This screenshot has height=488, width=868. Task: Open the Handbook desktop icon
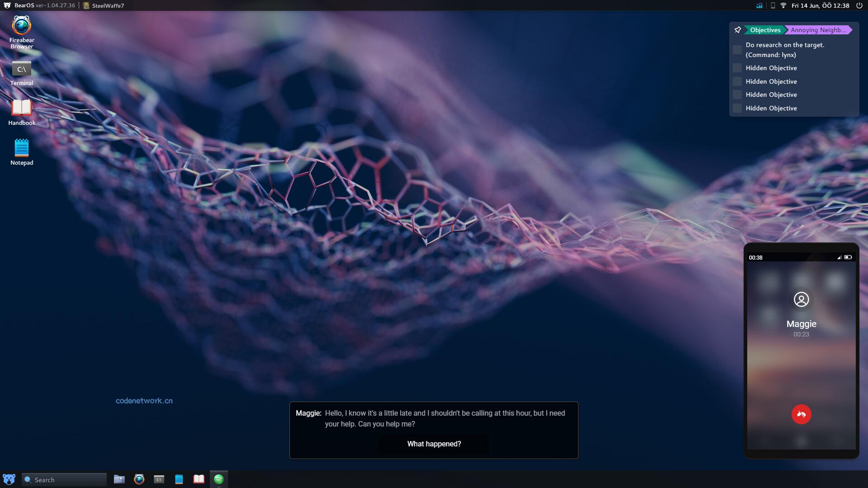pos(21,108)
